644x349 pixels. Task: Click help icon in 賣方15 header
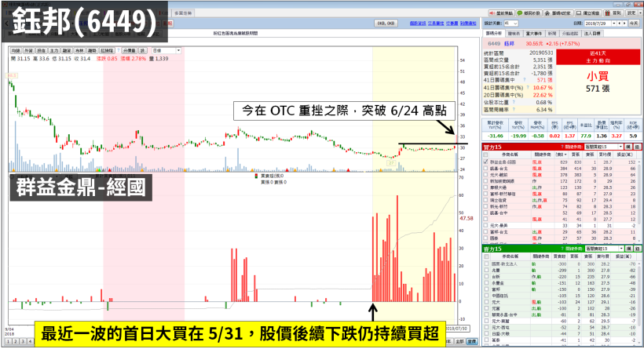click(x=562, y=249)
